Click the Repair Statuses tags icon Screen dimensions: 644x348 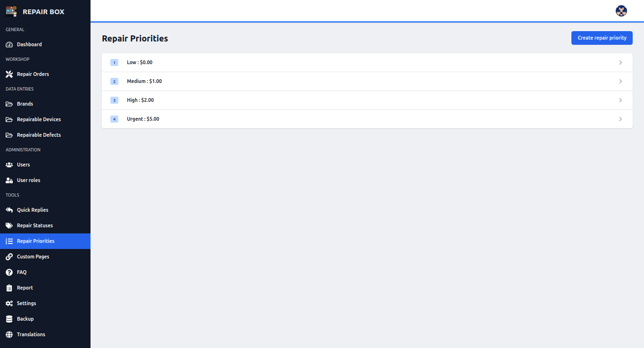coord(9,225)
